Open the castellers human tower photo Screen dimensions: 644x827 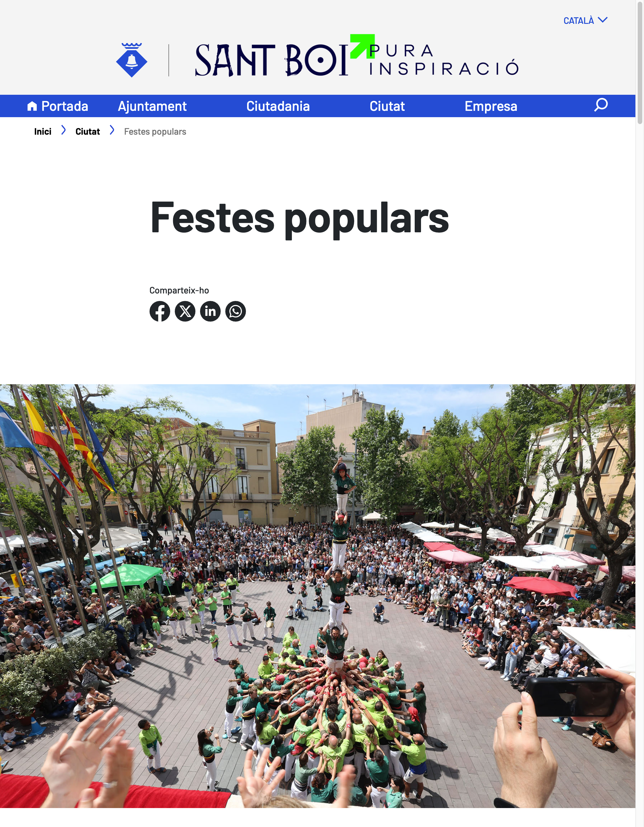click(x=317, y=596)
